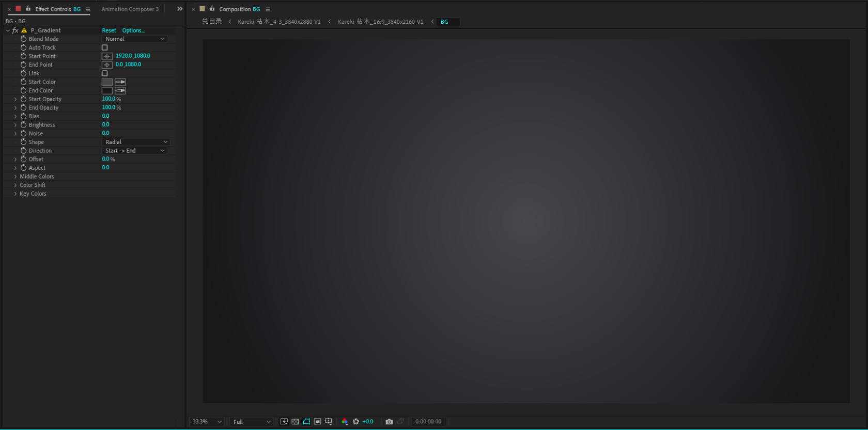Screen dimensions: 868x430
Task: Pick End Color with the eyedropper
Action: (120, 91)
